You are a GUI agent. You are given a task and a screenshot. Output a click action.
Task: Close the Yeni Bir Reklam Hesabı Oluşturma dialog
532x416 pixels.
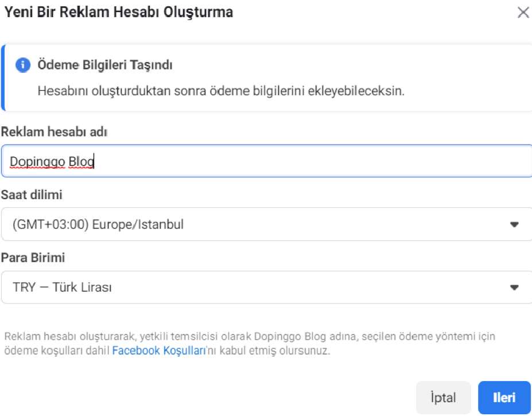(523, 13)
